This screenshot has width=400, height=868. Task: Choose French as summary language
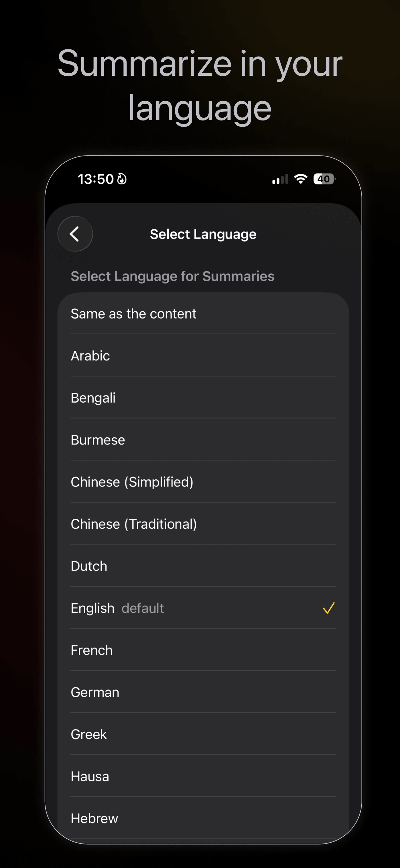[x=91, y=650]
